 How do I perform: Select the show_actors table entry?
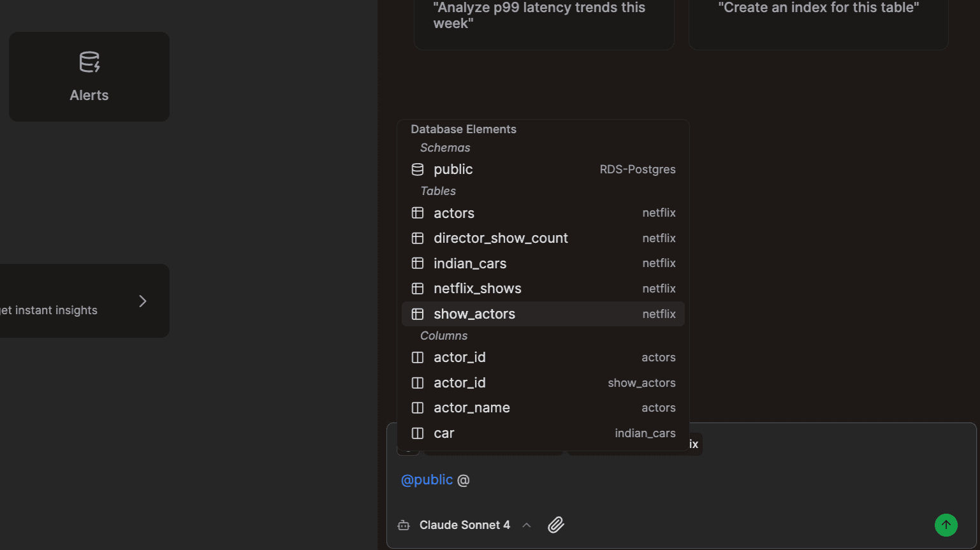pos(543,314)
